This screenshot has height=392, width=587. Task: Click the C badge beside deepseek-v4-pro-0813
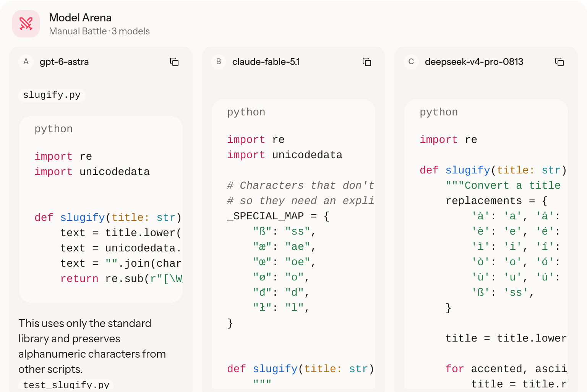coord(411,62)
